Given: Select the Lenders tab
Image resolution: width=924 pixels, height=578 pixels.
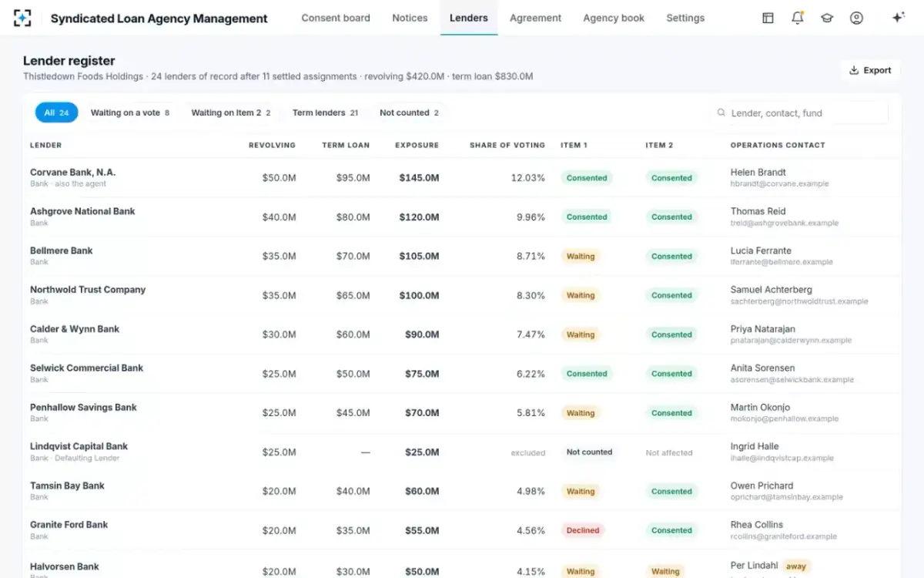Looking at the screenshot, I should [x=469, y=18].
